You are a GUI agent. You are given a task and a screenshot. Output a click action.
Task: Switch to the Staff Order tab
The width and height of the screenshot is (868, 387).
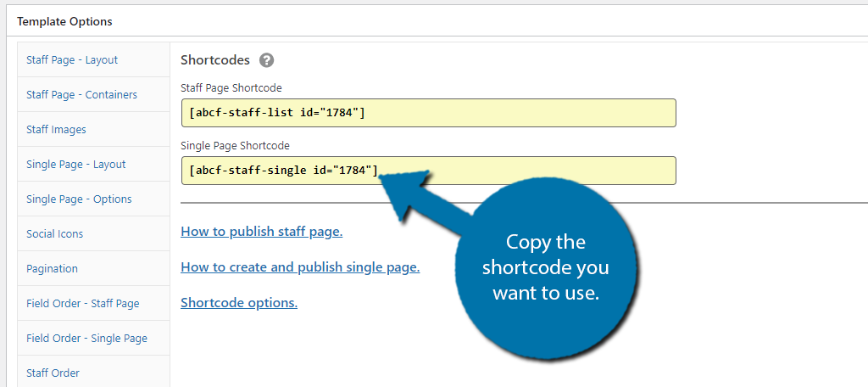click(x=93, y=373)
